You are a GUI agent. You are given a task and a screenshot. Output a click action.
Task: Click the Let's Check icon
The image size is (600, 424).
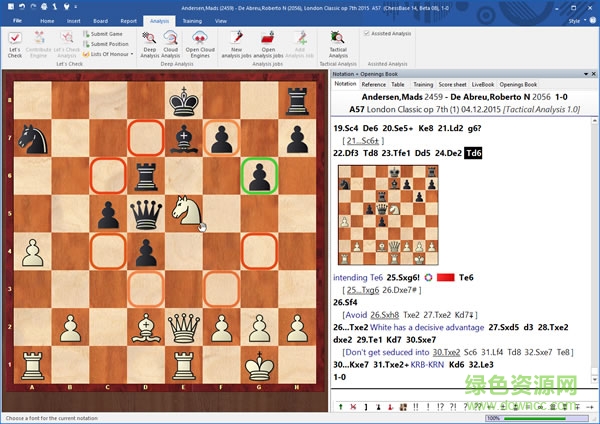(15, 38)
